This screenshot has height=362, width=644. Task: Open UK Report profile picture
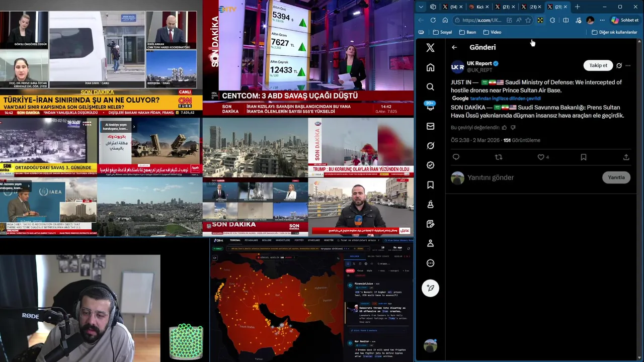point(457,66)
